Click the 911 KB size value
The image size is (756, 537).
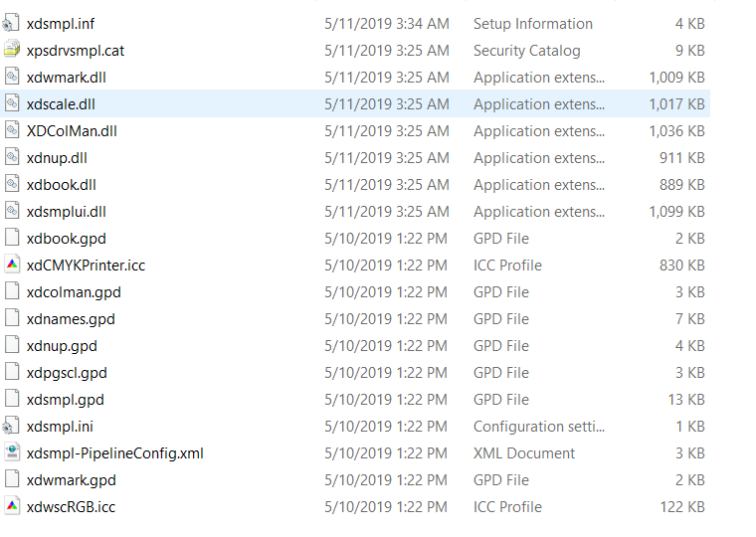[682, 158]
